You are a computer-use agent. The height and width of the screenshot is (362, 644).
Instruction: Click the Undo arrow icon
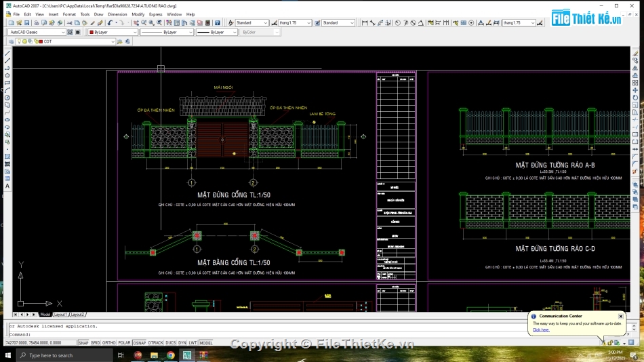[110, 23]
